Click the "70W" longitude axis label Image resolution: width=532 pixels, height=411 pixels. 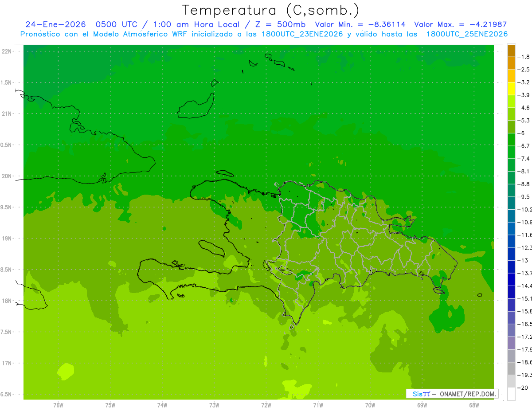coord(370,405)
